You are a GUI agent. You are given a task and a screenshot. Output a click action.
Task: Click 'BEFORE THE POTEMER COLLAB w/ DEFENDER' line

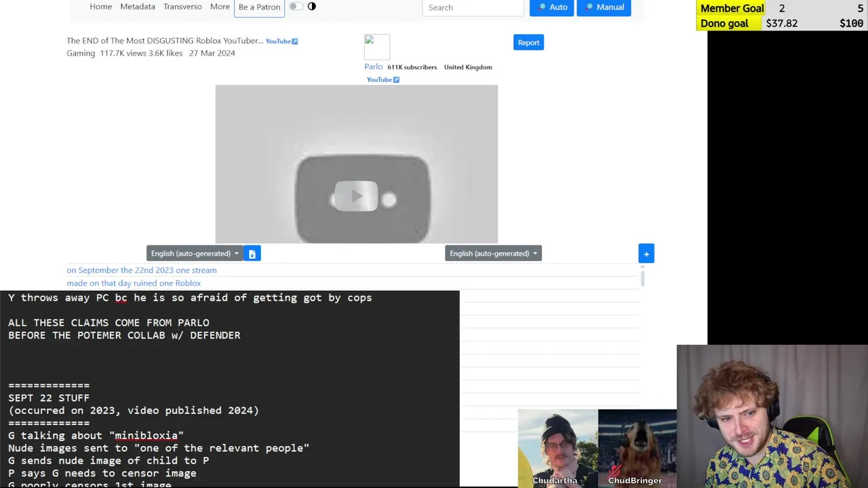[x=124, y=335]
